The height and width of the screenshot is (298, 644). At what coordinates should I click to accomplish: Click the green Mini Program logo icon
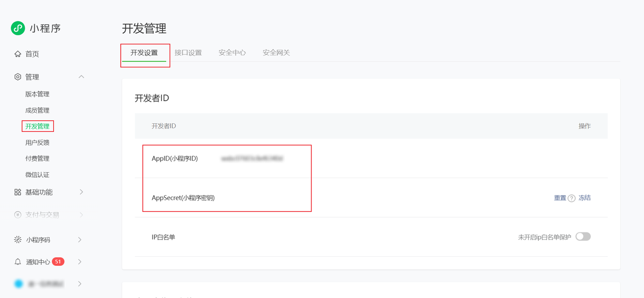pos(18,28)
